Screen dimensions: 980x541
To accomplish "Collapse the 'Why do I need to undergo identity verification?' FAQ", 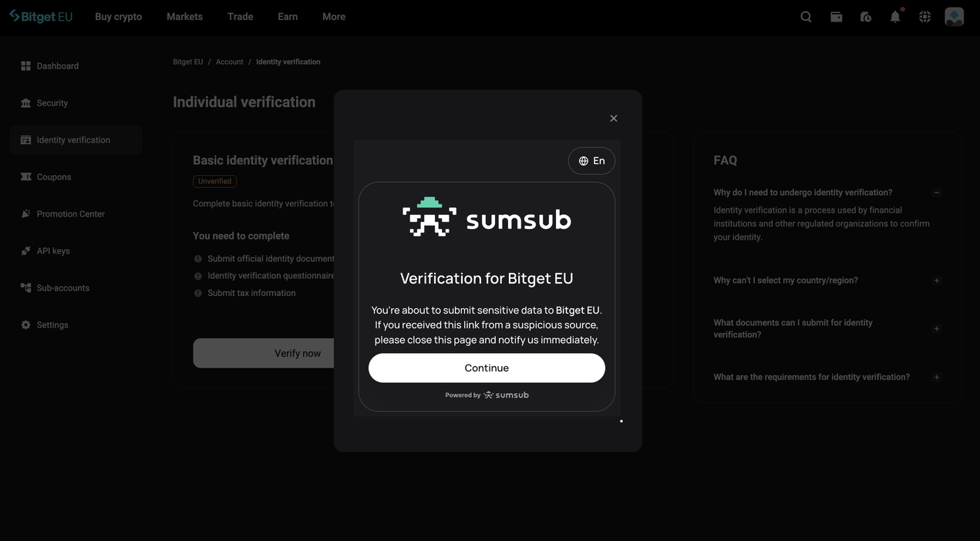I will [x=936, y=193].
